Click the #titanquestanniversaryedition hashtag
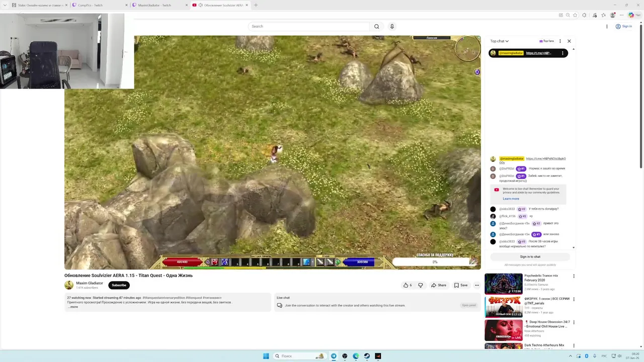The width and height of the screenshot is (644, 362). point(164,298)
